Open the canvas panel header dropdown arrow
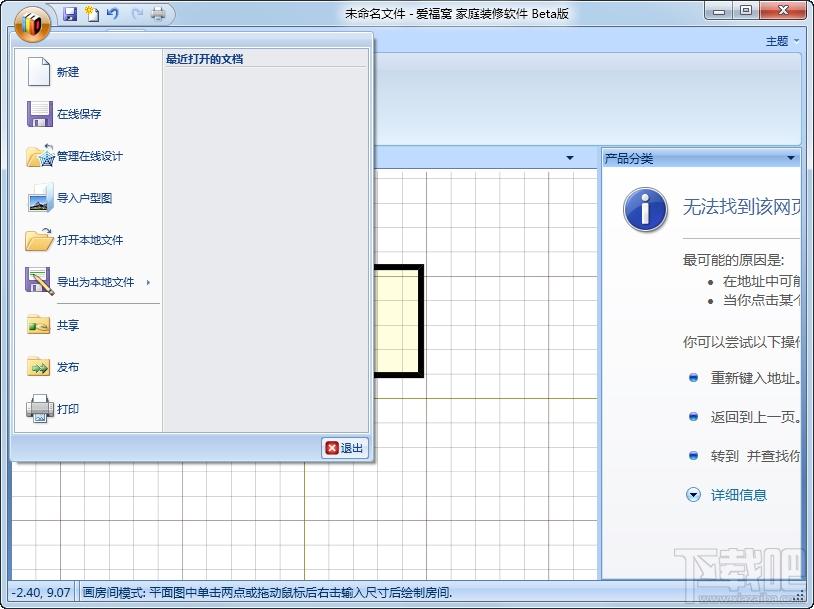Viewport: 814px width, 609px height. pyautogui.click(x=569, y=158)
